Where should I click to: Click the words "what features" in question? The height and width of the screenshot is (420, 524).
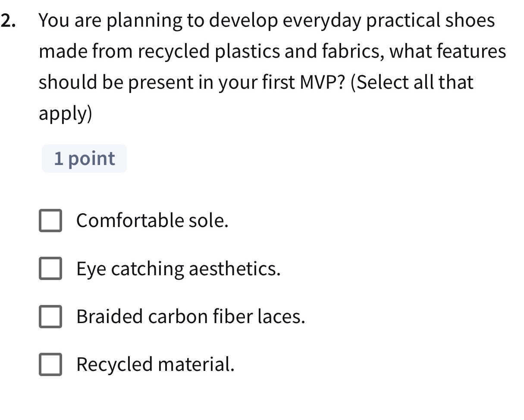(x=448, y=52)
